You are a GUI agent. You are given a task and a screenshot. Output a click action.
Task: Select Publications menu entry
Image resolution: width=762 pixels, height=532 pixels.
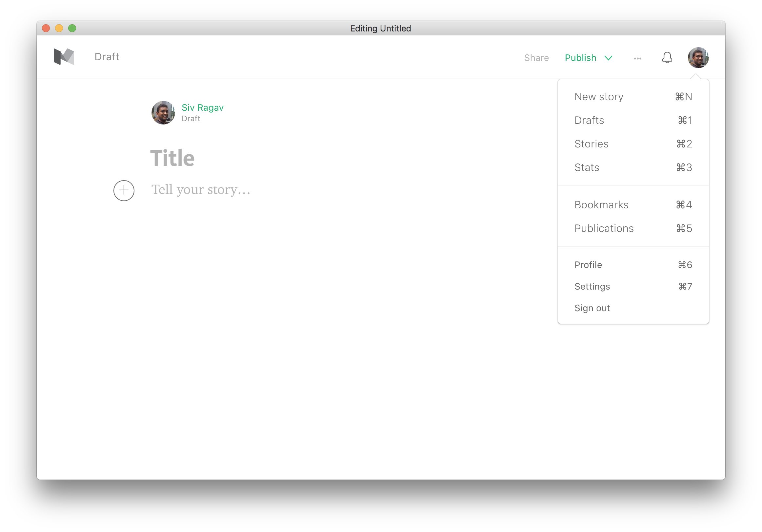point(604,228)
